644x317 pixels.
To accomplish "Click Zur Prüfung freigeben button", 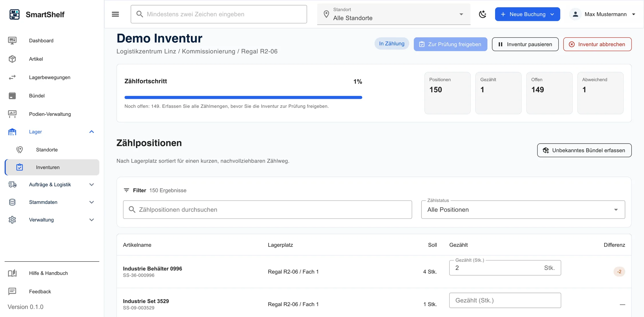I will [x=450, y=44].
